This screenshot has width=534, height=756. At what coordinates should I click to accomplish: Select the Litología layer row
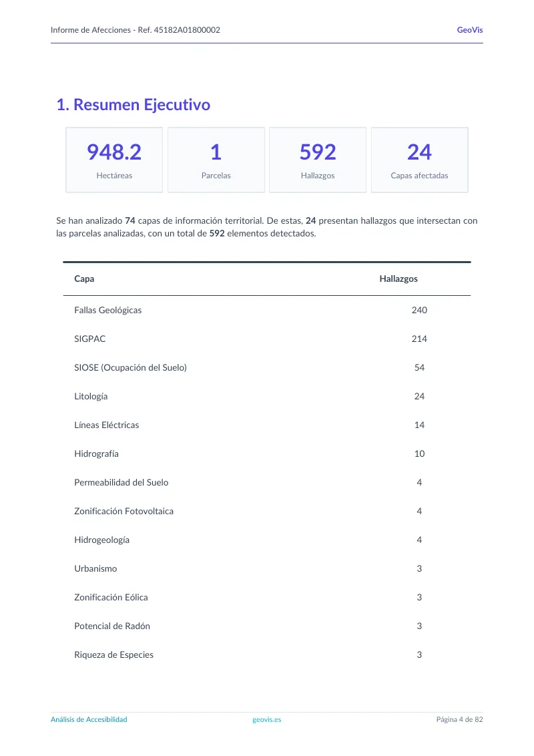(267, 396)
